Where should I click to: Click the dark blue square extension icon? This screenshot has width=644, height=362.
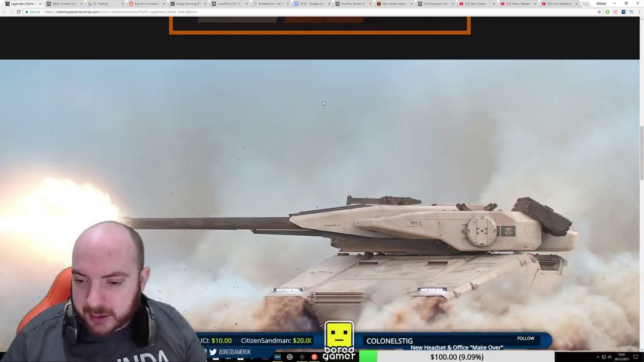(x=623, y=12)
